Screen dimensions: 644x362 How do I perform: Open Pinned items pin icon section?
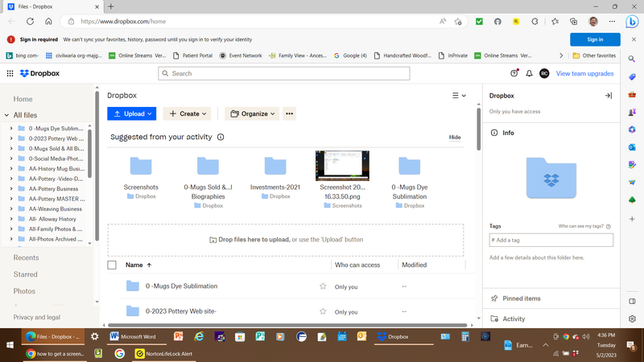click(x=494, y=298)
